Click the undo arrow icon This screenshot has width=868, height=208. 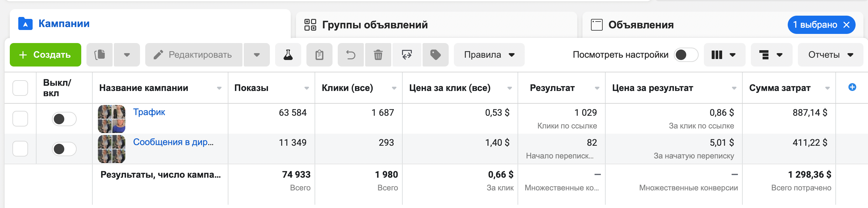[351, 55]
